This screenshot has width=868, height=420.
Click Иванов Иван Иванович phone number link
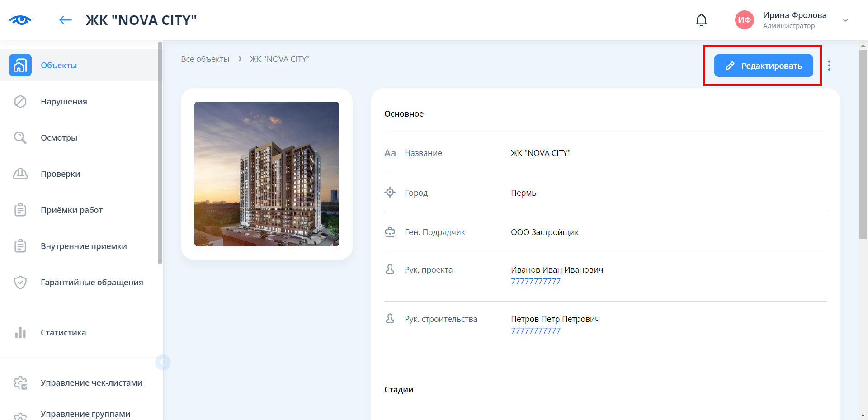point(535,282)
